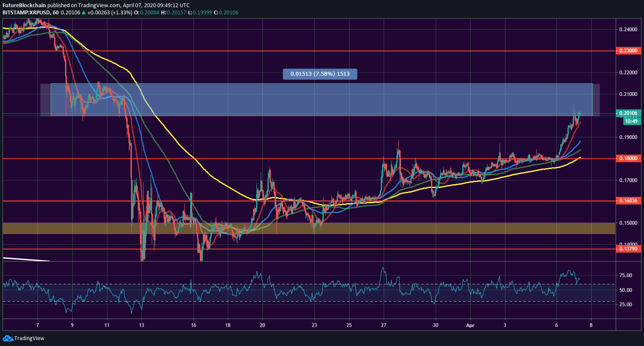Select the 0.16036 red price label
This screenshot has width=644, height=346.
(628, 201)
